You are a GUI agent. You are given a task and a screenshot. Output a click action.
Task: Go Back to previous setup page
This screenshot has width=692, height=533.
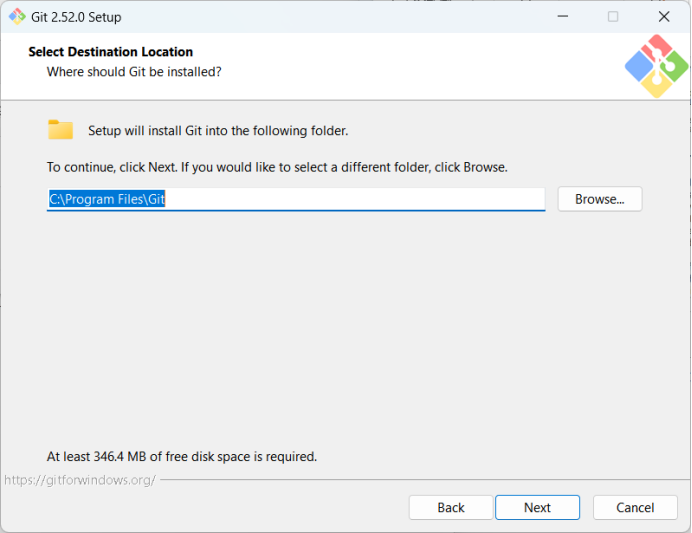click(x=451, y=507)
